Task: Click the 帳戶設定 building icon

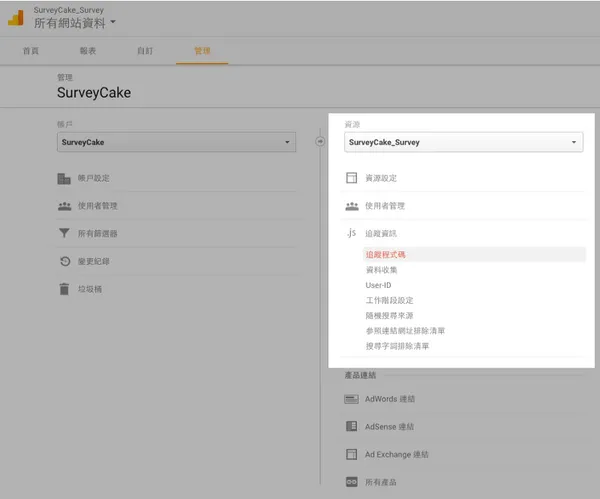Action: [x=64, y=178]
